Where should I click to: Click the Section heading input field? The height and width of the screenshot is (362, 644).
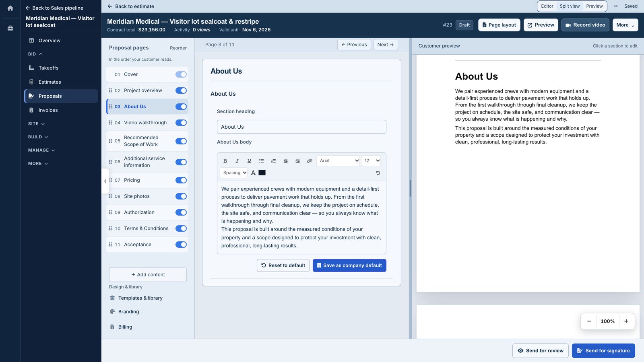(x=301, y=127)
